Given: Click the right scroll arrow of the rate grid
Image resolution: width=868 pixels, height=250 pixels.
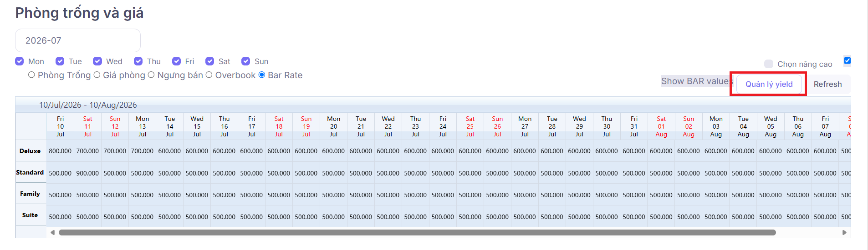Looking at the screenshot, I should coord(844,232).
